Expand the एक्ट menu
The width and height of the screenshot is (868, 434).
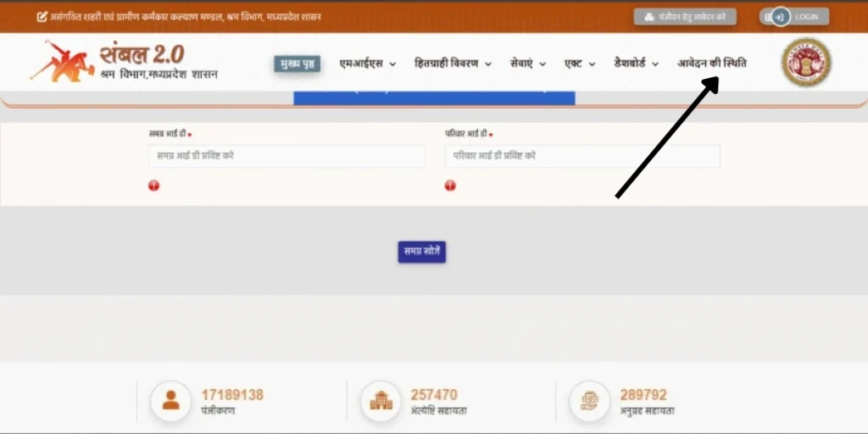click(x=580, y=64)
